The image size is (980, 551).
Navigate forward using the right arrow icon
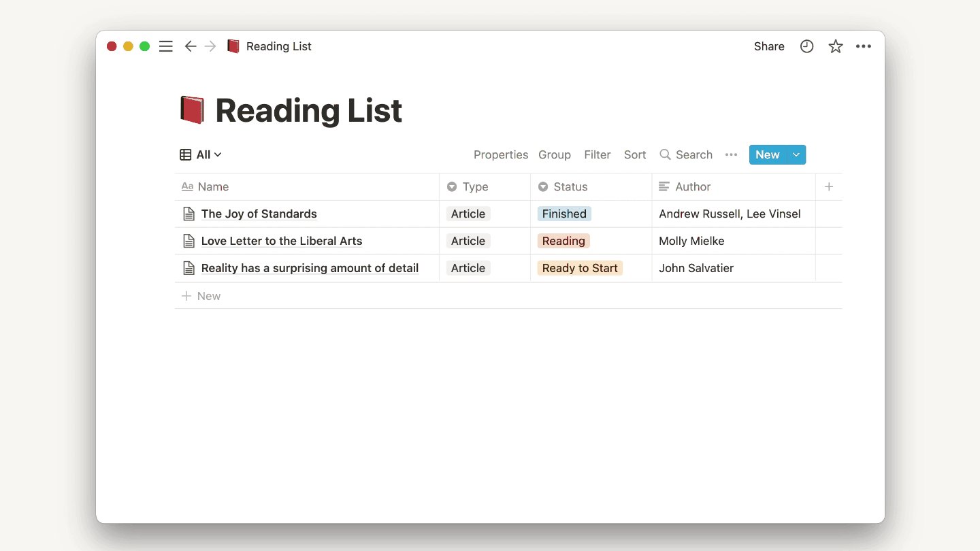tap(210, 46)
